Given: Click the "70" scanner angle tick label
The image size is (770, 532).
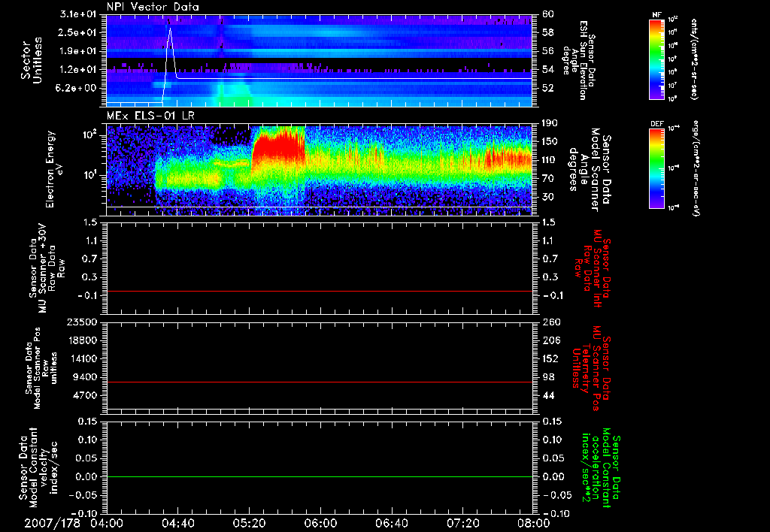Looking at the screenshot, I should 548,179.
